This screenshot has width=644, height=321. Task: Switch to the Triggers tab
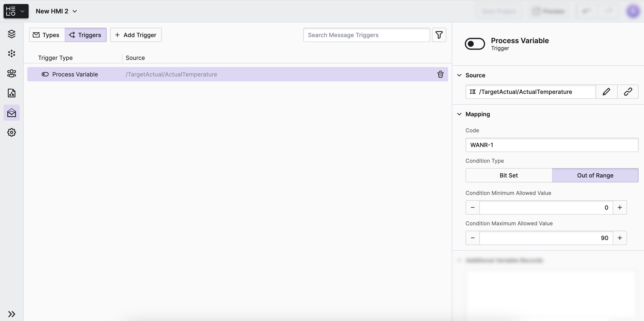85,35
